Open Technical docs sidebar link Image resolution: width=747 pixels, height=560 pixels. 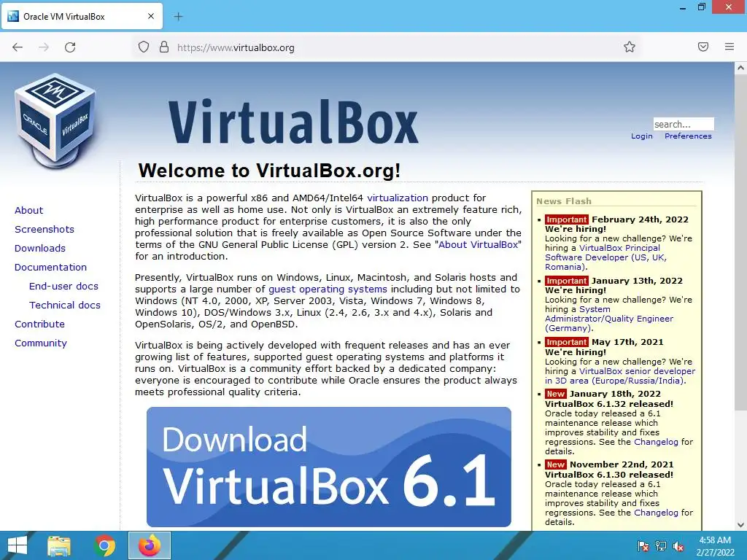65,306
